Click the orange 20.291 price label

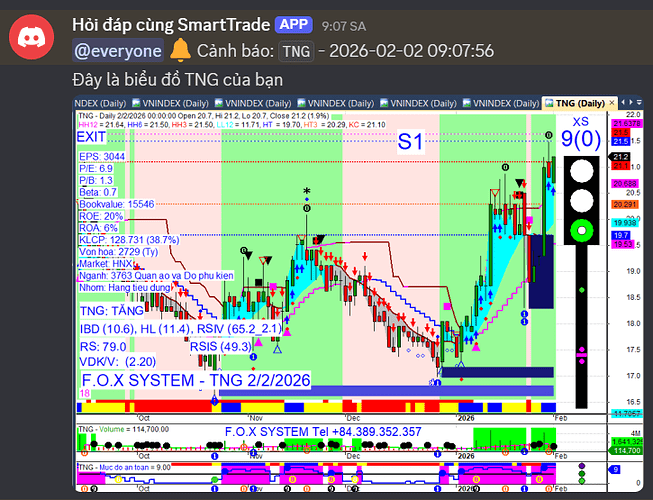point(625,204)
